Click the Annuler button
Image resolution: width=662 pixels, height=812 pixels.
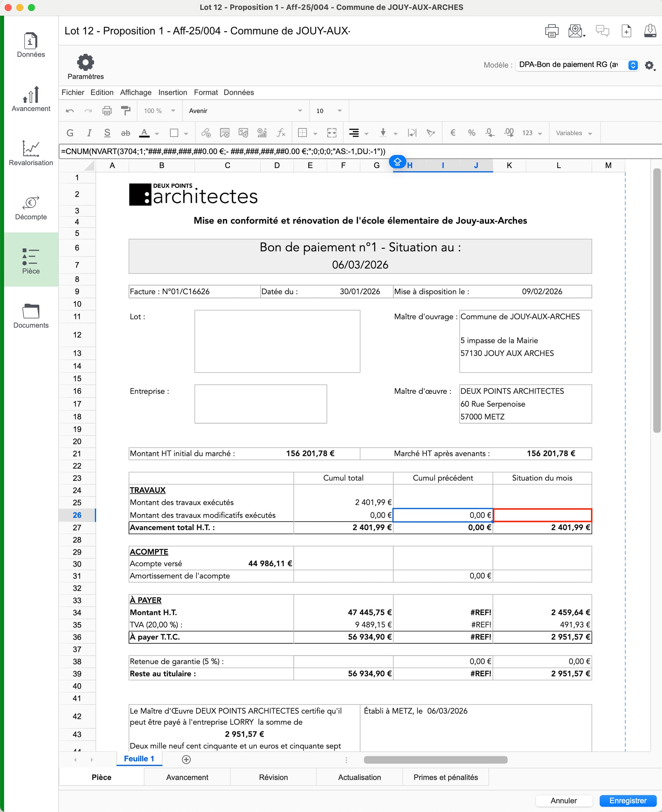pos(563,800)
